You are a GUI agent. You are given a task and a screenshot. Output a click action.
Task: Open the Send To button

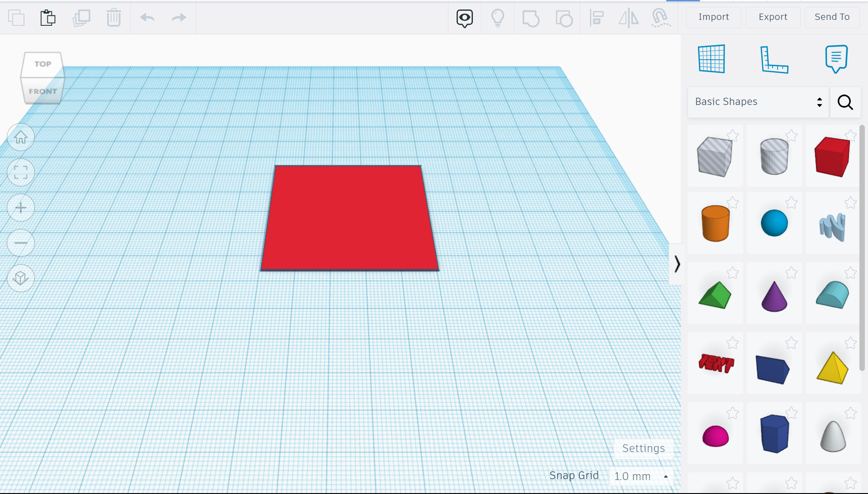coord(832,17)
